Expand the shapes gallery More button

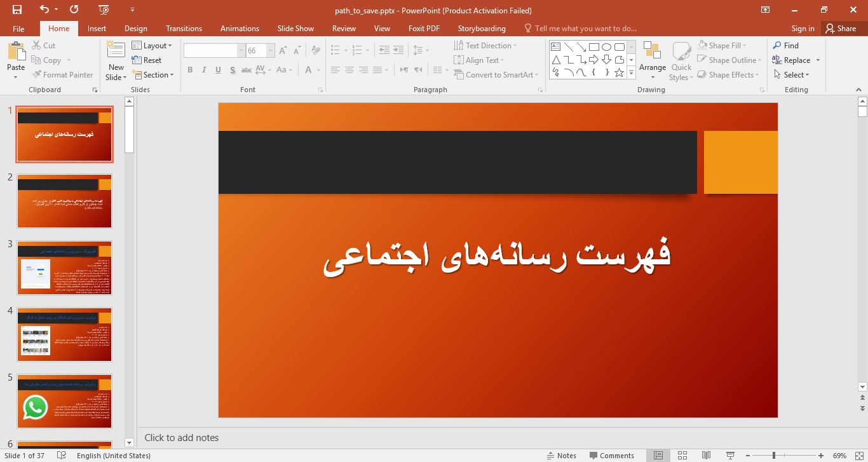(x=631, y=73)
